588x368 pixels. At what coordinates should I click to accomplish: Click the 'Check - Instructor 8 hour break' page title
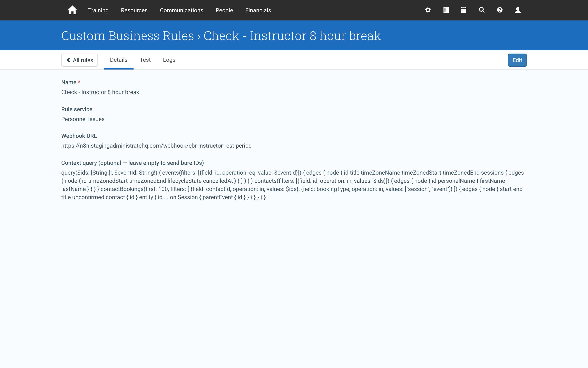click(292, 36)
